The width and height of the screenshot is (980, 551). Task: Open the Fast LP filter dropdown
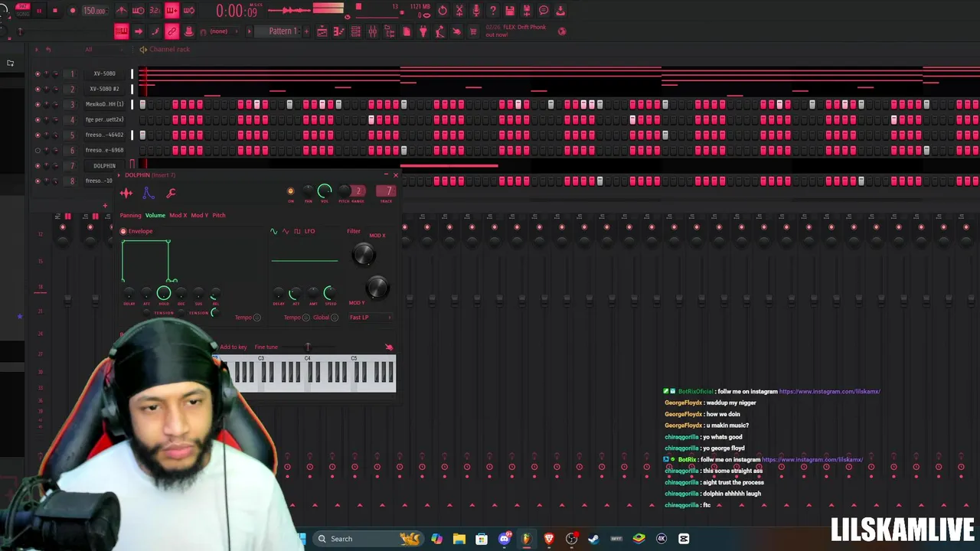[370, 318]
